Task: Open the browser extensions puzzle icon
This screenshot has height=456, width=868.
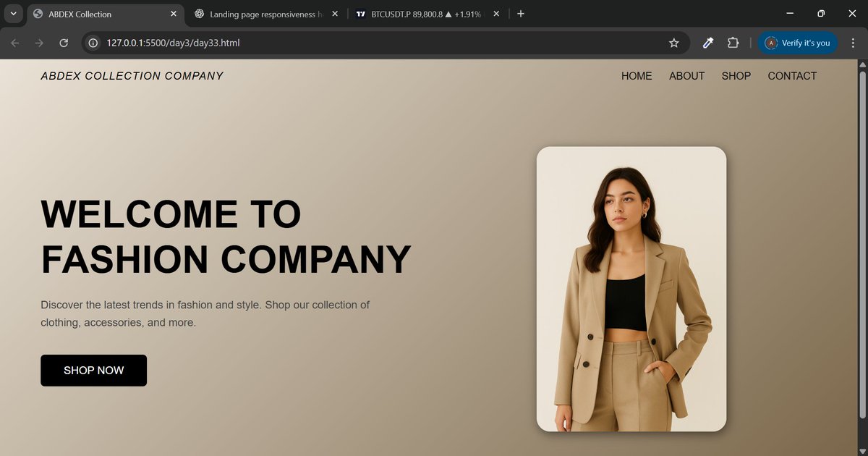Action: click(x=733, y=43)
